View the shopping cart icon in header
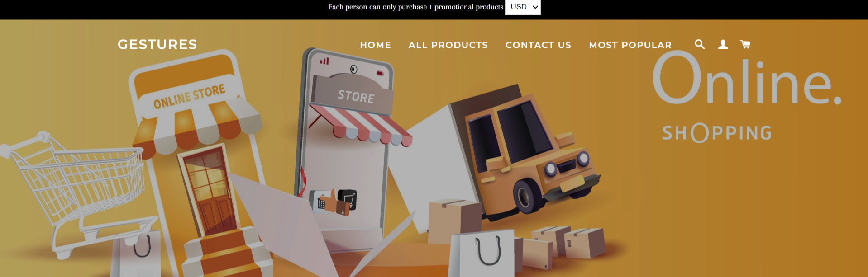Screen dimensions: 868x277 tap(745, 44)
